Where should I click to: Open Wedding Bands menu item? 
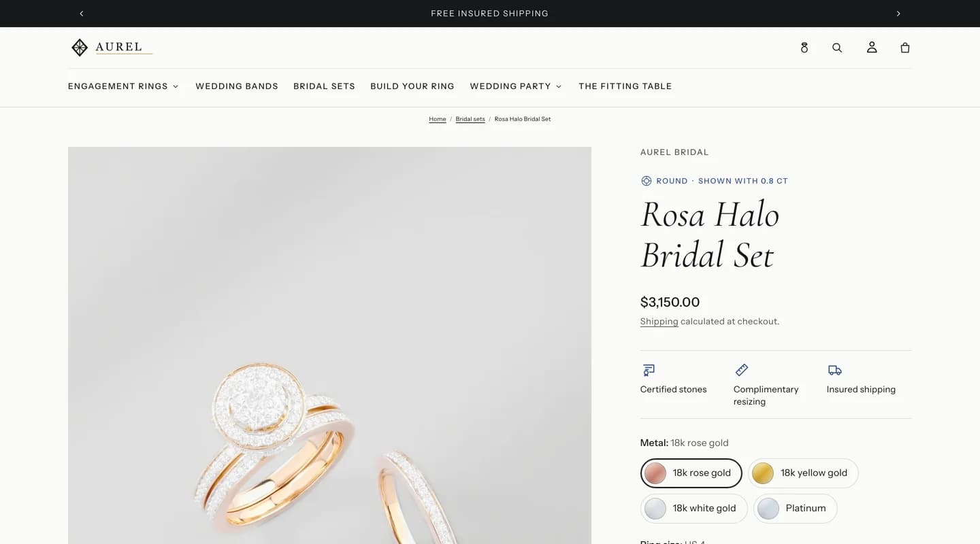pos(237,86)
